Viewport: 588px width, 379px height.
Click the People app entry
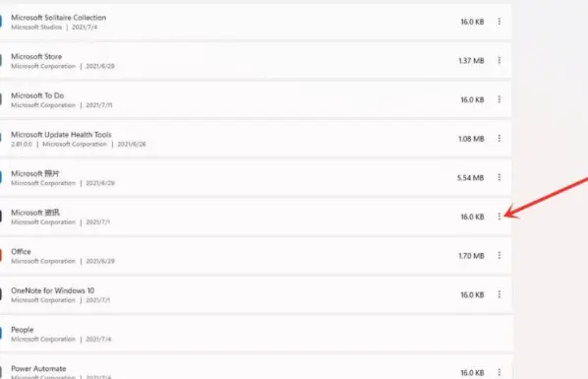[256, 334]
